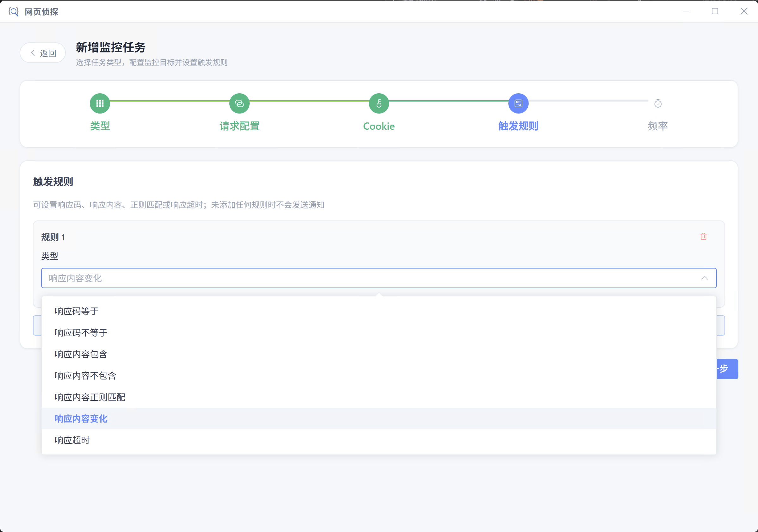Image resolution: width=758 pixels, height=532 pixels.
Task: Click the 网页侦探 app logo icon
Action: (14, 12)
